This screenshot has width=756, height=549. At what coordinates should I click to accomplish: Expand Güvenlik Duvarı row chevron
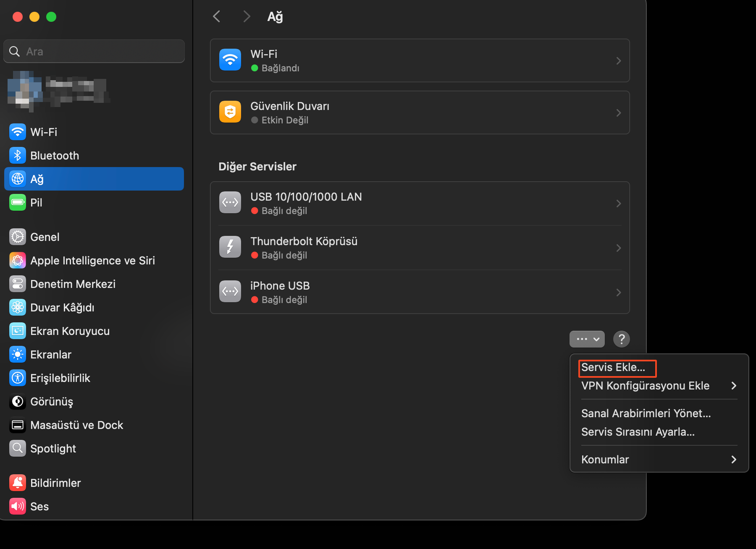coord(619,113)
